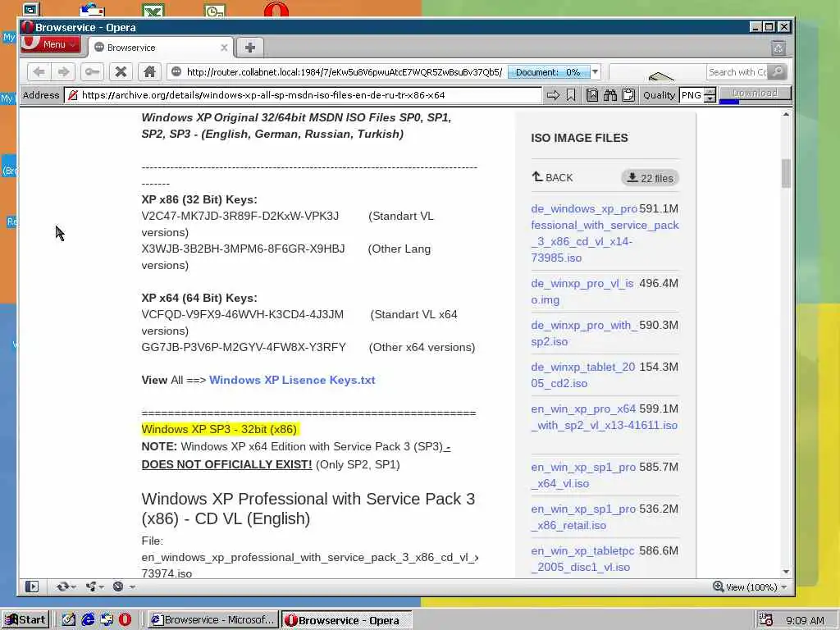The height and width of the screenshot is (630, 840).
Task: Go to home page icon
Action: [149, 72]
